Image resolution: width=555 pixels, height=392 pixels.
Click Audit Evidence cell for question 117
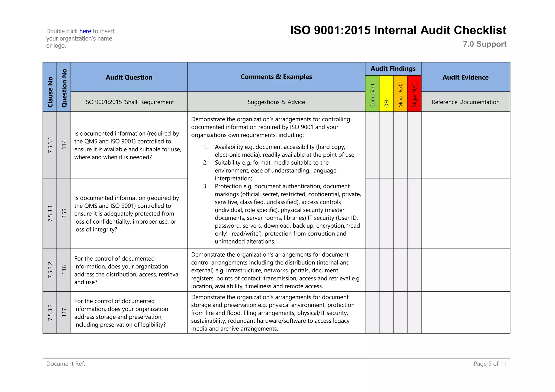pos(466,312)
